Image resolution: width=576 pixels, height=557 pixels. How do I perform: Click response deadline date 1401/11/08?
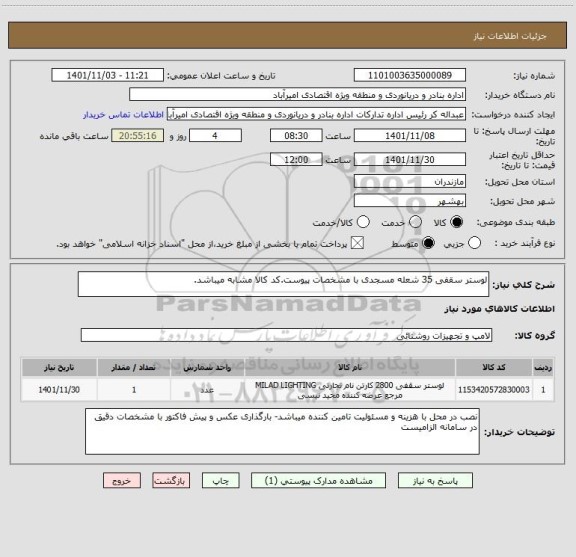point(410,136)
